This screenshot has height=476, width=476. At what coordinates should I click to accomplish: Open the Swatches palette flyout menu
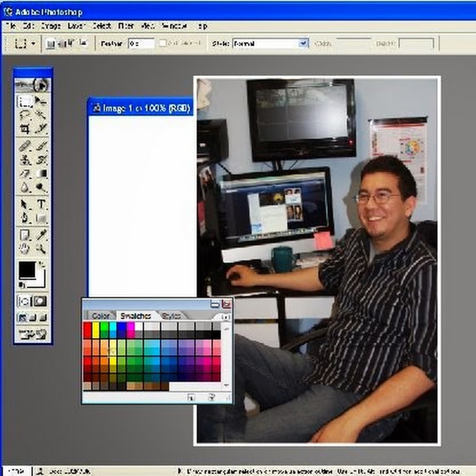(x=226, y=317)
